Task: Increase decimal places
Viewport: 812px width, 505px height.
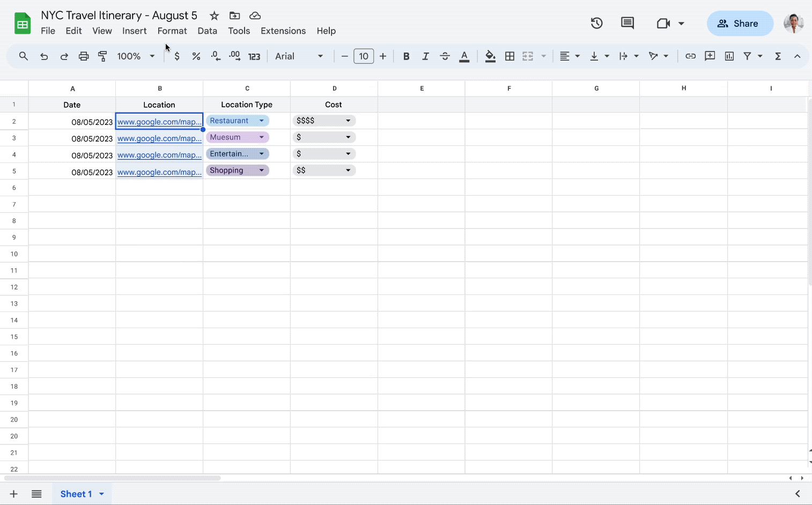Action: click(235, 56)
